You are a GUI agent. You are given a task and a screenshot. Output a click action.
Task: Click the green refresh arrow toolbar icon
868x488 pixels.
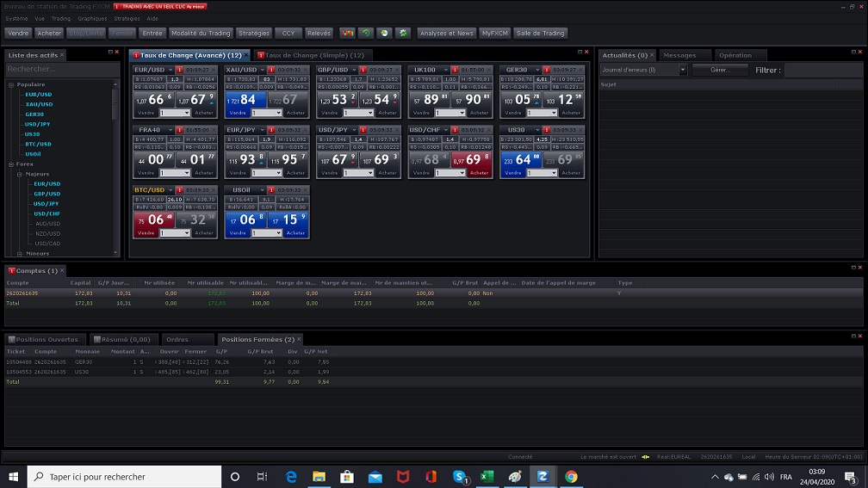(366, 33)
